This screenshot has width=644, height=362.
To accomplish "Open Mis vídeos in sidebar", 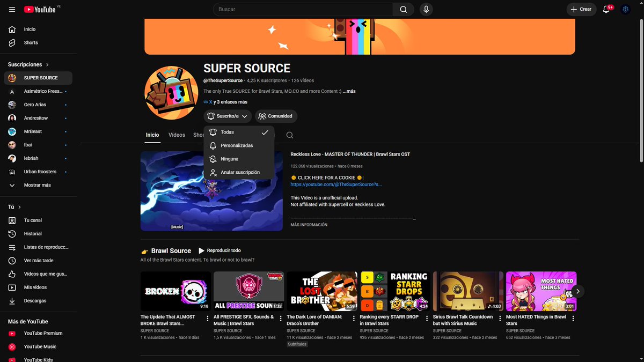I will click(x=38, y=287).
